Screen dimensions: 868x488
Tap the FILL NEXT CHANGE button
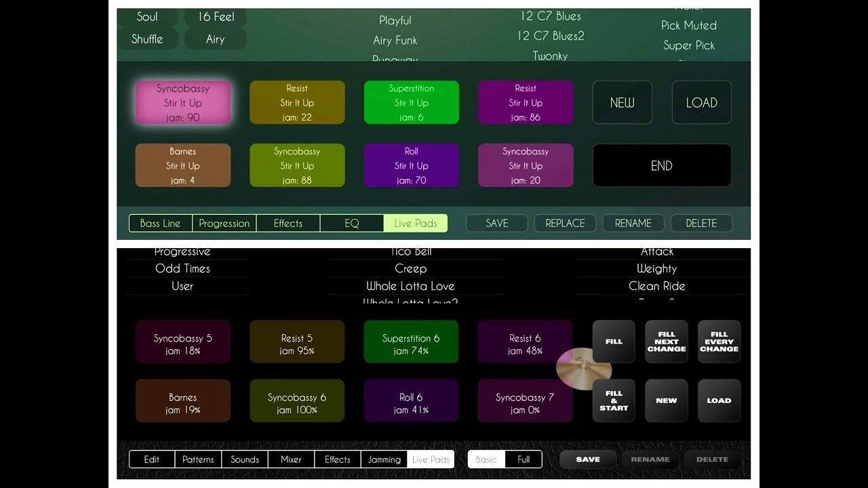[x=667, y=342]
